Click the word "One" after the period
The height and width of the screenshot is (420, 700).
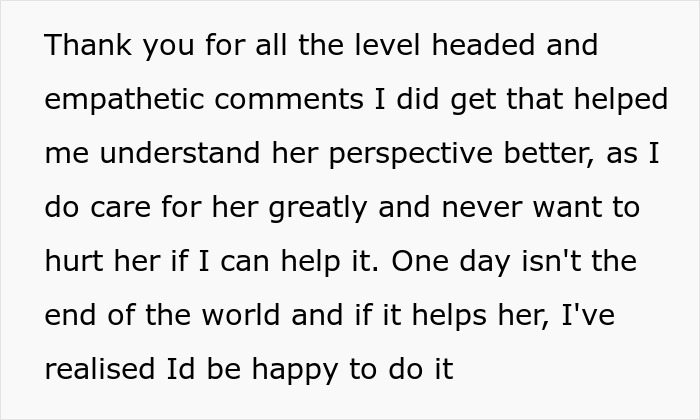click(x=420, y=262)
